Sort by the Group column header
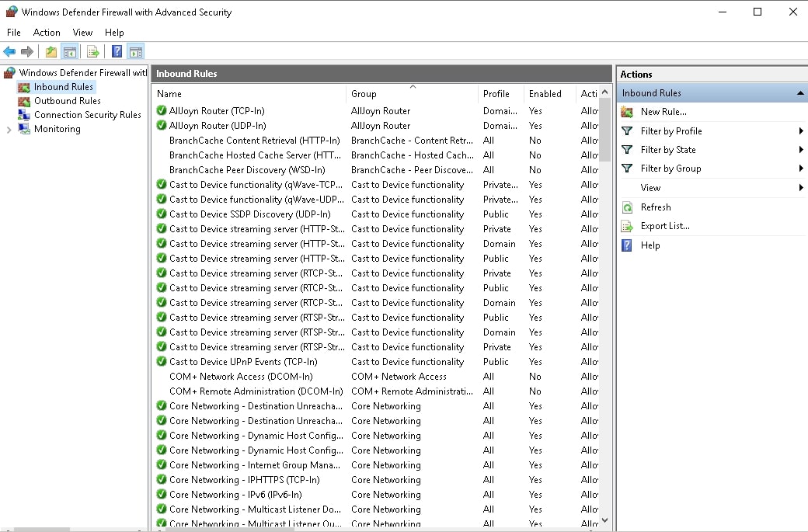Image resolution: width=808 pixels, height=532 pixels. (x=412, y=94)
